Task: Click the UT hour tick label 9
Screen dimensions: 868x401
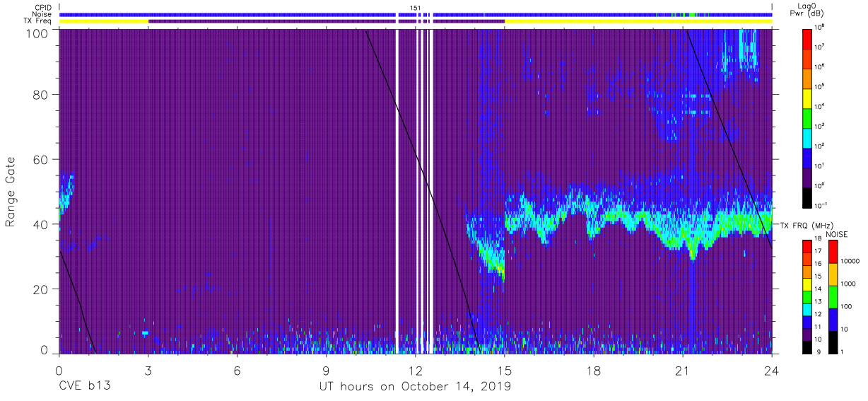Action: 327,370
